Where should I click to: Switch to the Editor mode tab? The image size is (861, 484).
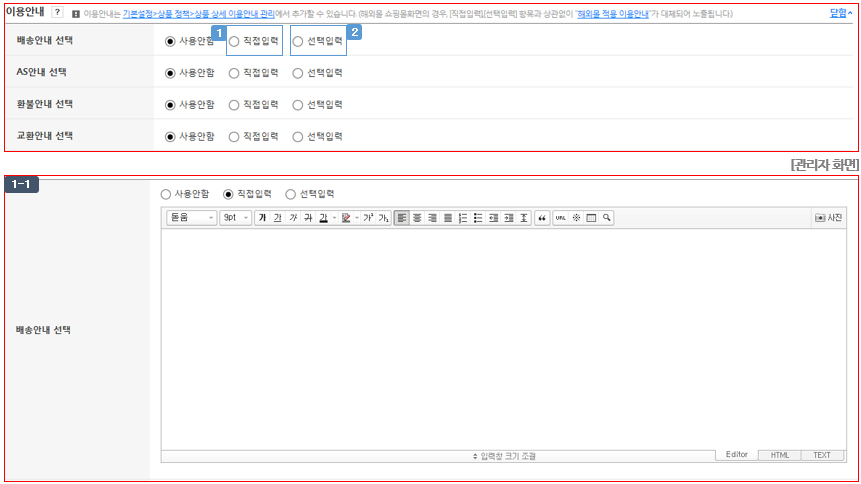click(x=736, y=454)
